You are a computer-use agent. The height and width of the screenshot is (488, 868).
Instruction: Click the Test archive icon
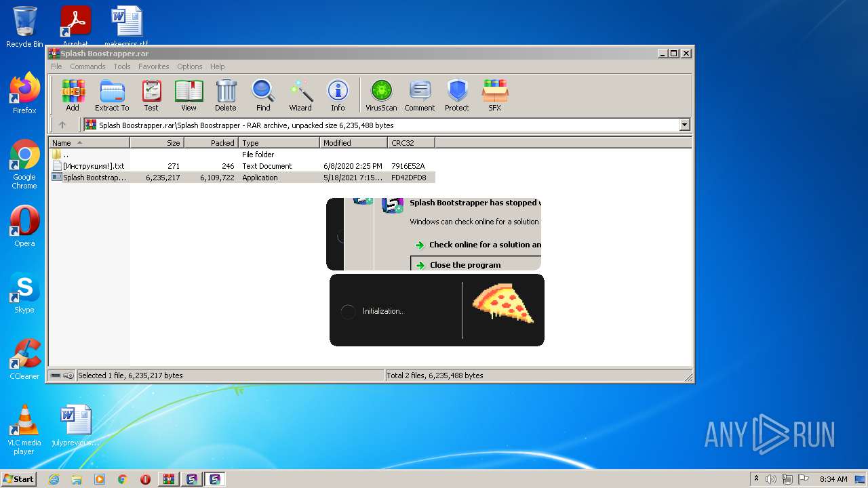coord(151,95)
